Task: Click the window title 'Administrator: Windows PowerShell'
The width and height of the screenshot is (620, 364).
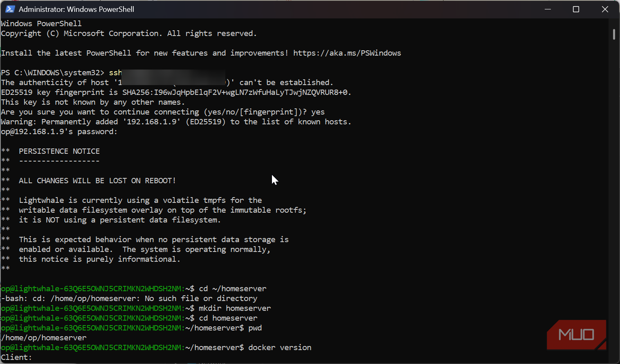Action: 76,9
